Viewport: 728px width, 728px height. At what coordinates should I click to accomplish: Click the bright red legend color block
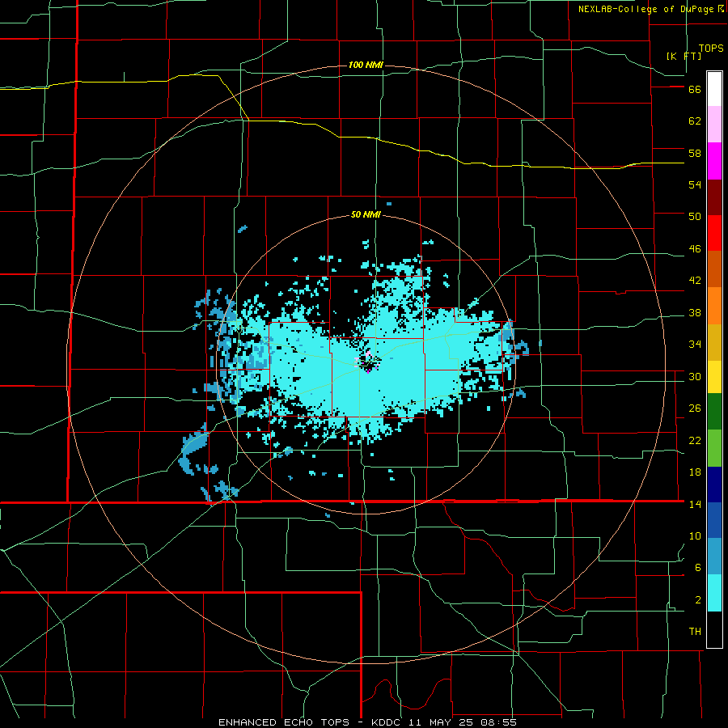[x=714, y=233]
